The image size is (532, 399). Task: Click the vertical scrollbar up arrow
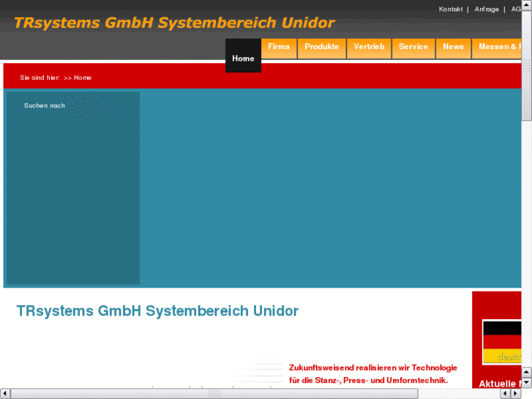click(527, 4)
